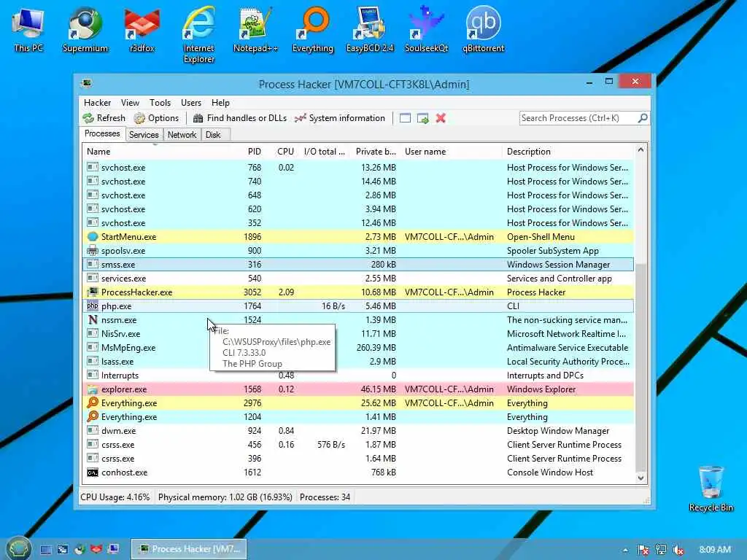Select the StartMenu.exe process row
Screen dimensions: 747x560
click(x=358, y=237)
